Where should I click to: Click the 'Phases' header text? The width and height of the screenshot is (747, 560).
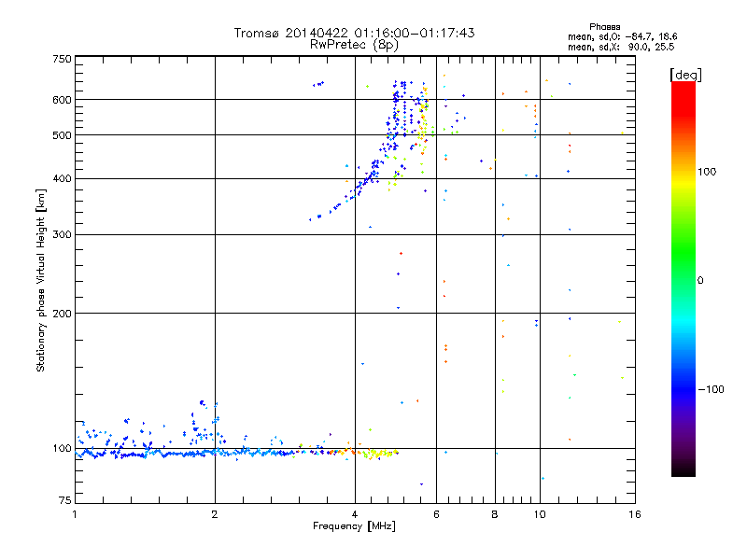pyautogui.click(x=604, y=27)
